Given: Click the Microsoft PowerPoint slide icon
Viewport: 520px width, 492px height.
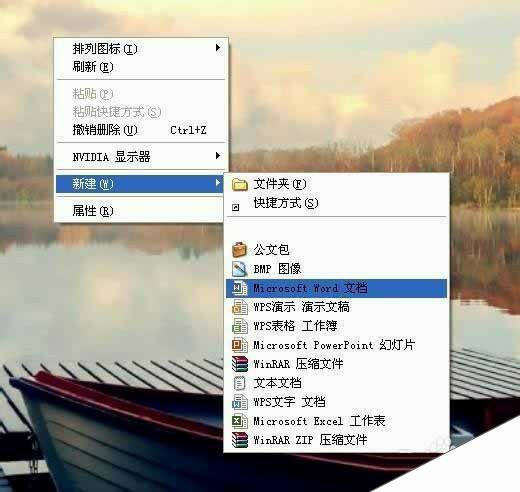Looking at the screenshot, I should tap(240, 345).
